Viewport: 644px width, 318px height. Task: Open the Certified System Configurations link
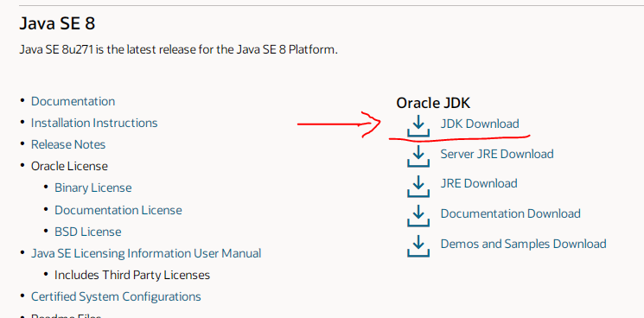[116, 296]
